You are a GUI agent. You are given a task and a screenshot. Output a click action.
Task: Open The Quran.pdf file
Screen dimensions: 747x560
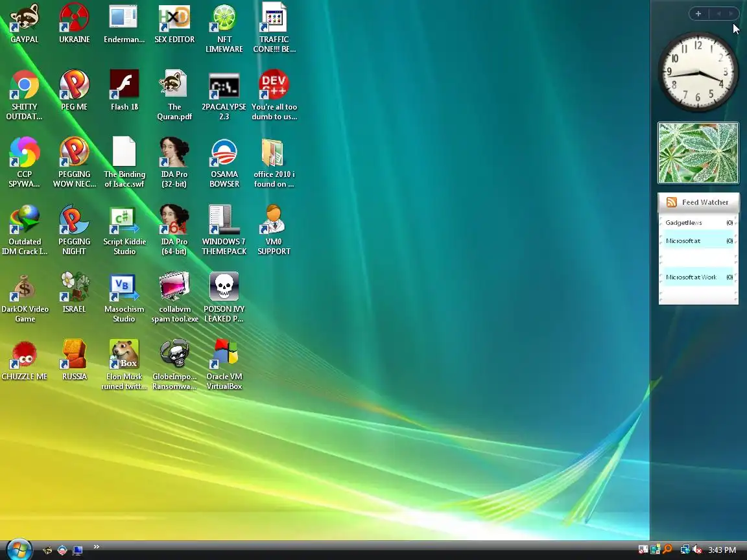coord(174,95)
